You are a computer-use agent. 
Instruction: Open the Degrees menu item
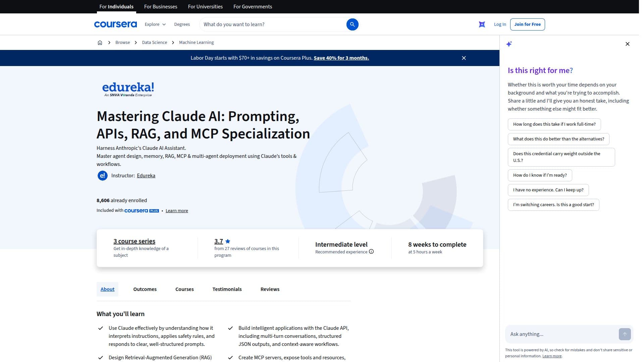pyautogui.click(x=182, y=24)
